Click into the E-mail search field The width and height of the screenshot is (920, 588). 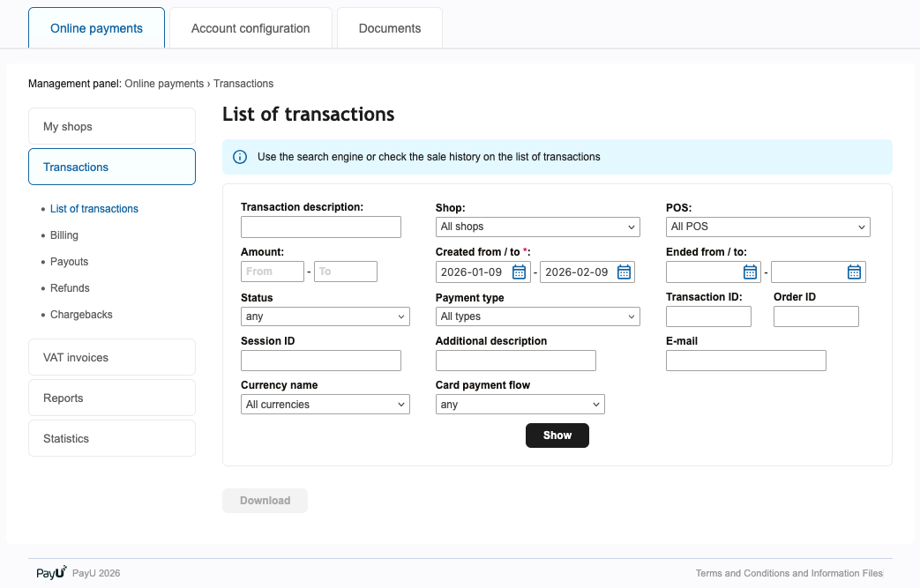coord(745,361)
